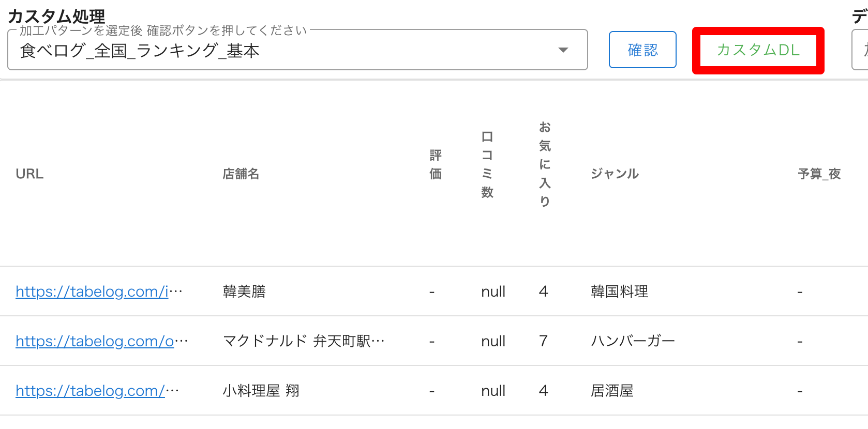The height and width of the screenshot is (429, 868).
Task: Click the カスタムDL button
Action: 758,50
